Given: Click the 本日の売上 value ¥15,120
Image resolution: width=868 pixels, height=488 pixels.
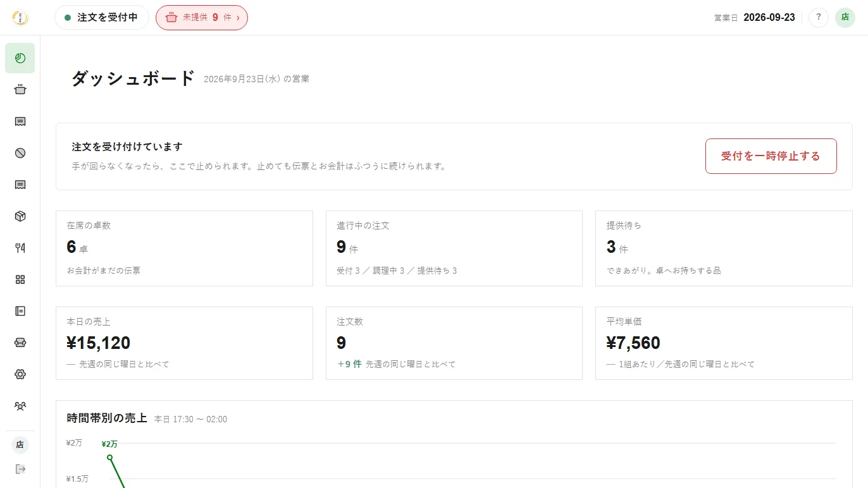Looking at the screenshot, I should click(x=98, y=343).
